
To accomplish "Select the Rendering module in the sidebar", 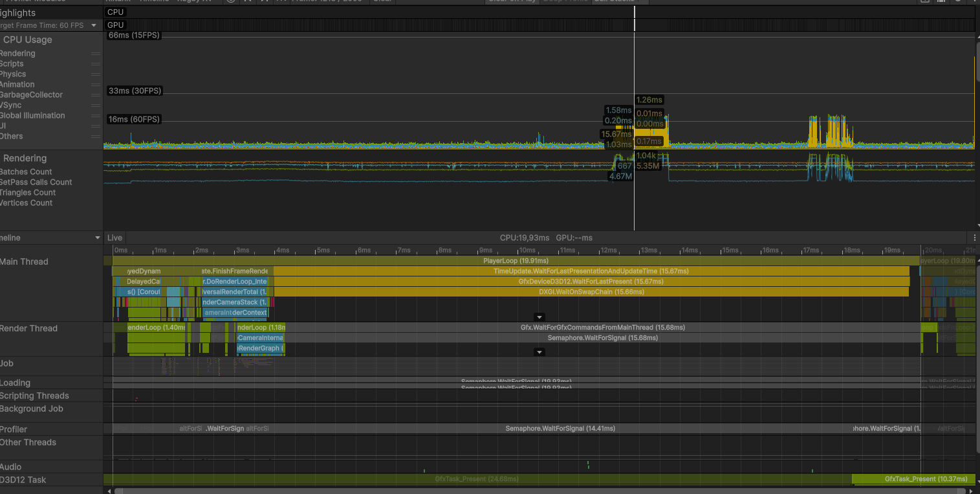I will click(x=25, y=158).
